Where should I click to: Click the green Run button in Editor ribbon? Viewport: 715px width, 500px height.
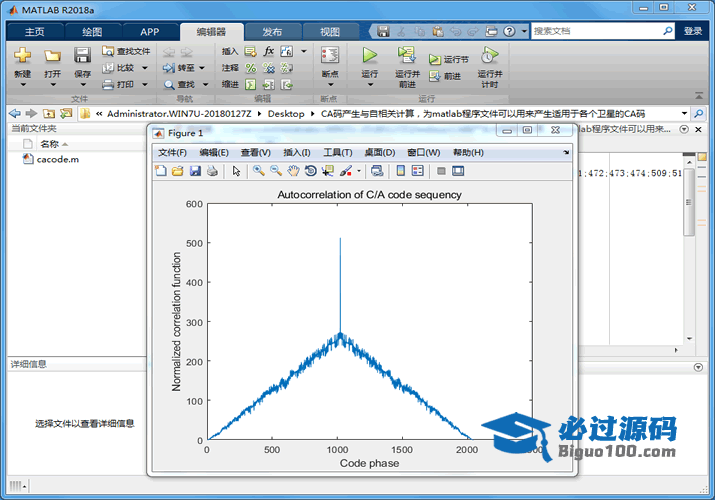370,56
